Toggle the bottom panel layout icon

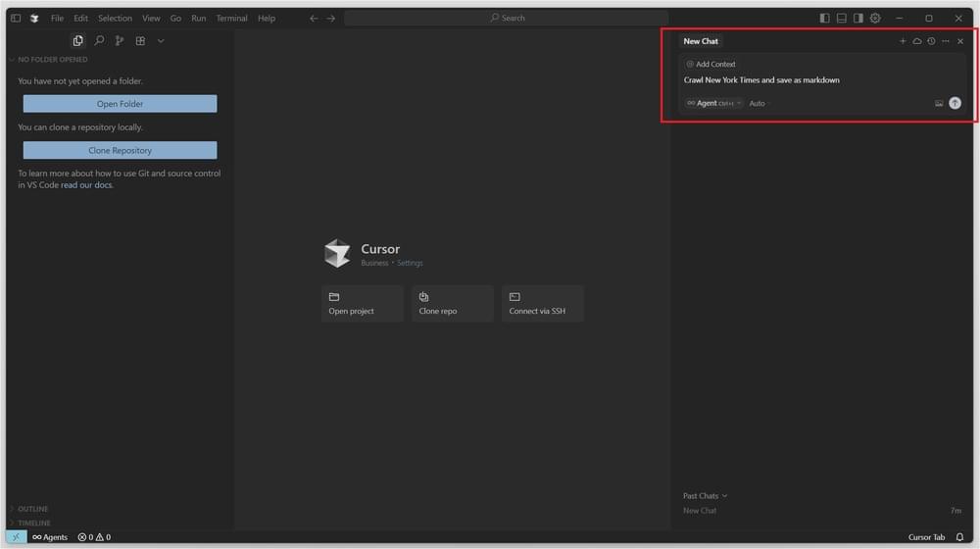click(841, 18)
